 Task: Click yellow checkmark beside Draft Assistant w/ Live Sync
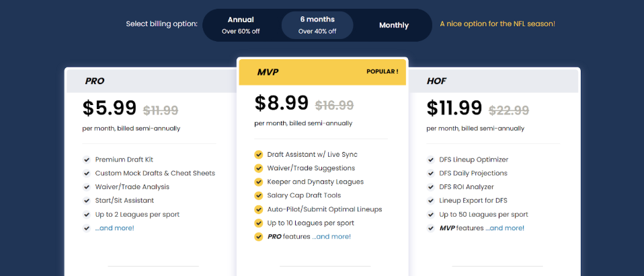[x=258, y=155]
